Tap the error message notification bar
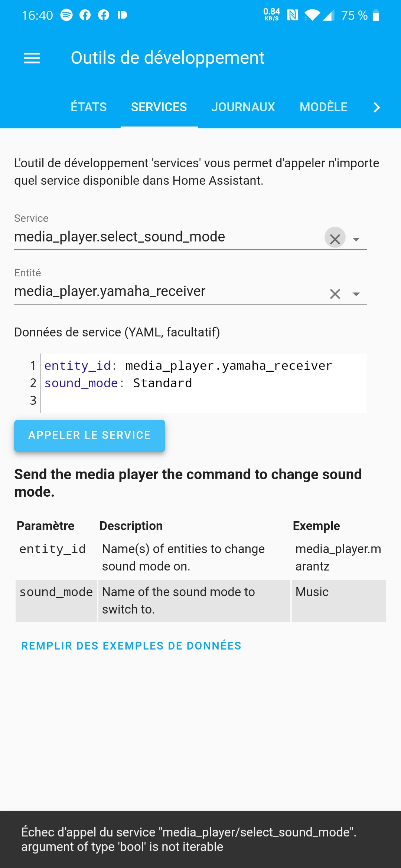 [x=200, y=839]
